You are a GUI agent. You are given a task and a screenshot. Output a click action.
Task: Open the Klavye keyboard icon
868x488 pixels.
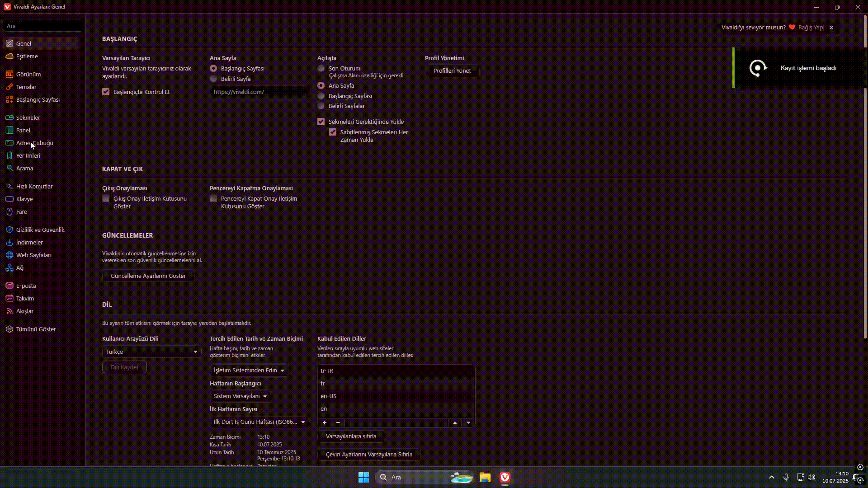(x=9, y=199)
